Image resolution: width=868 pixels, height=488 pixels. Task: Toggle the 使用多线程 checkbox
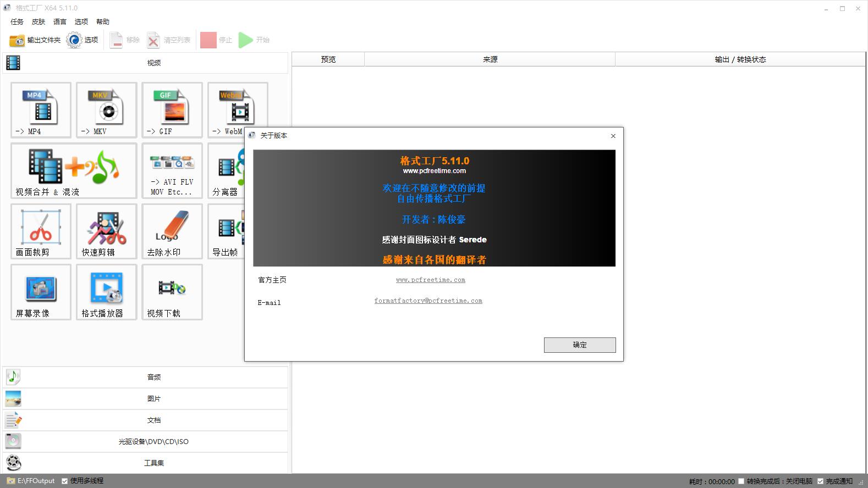64,481
